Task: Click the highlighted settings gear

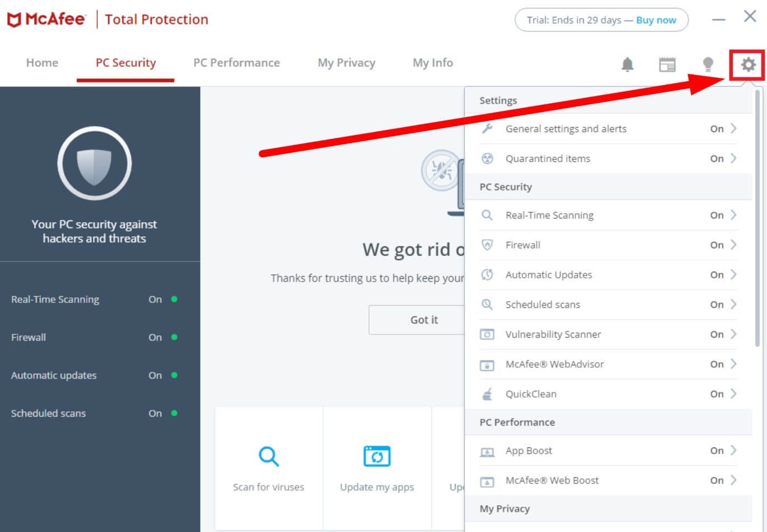Action: click(x=749, y=64)
